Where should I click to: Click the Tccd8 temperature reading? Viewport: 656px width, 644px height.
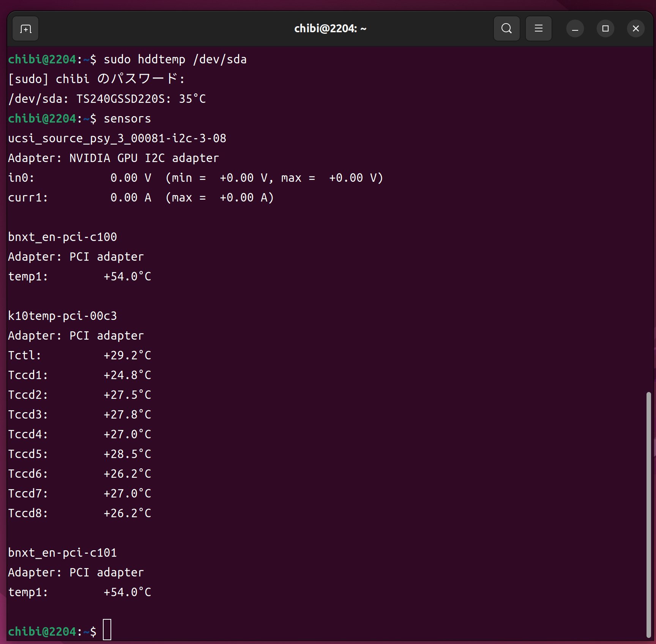tap(127, 513)
